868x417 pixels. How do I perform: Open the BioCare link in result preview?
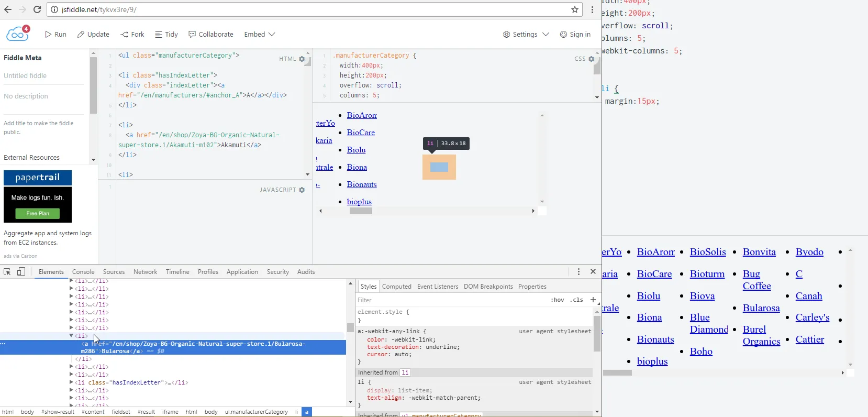point(361,133)
